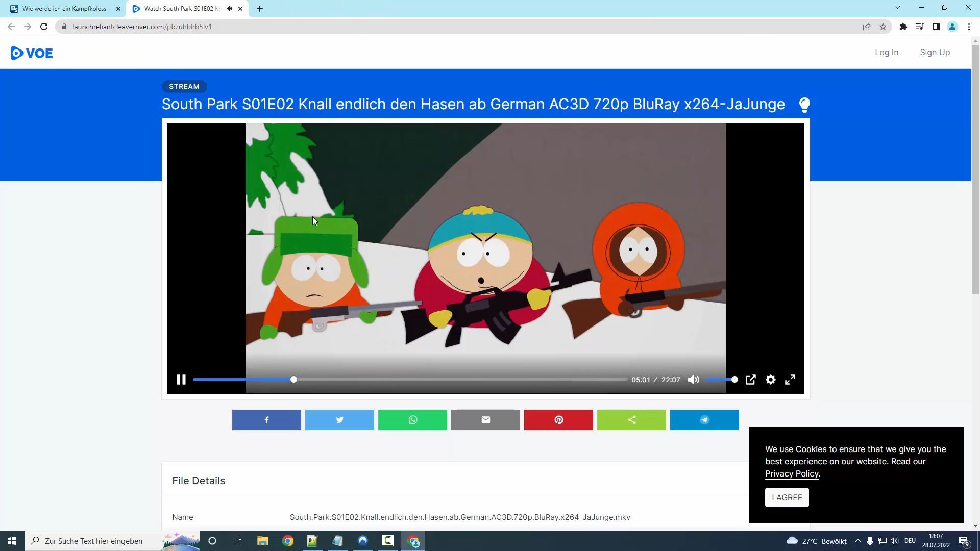The image size is (980, 551).
Task: Open a new browser tab
Action: point(259,9)
